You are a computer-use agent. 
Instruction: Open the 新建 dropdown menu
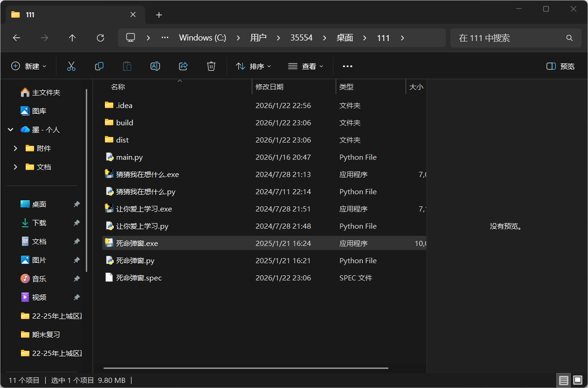29,66
